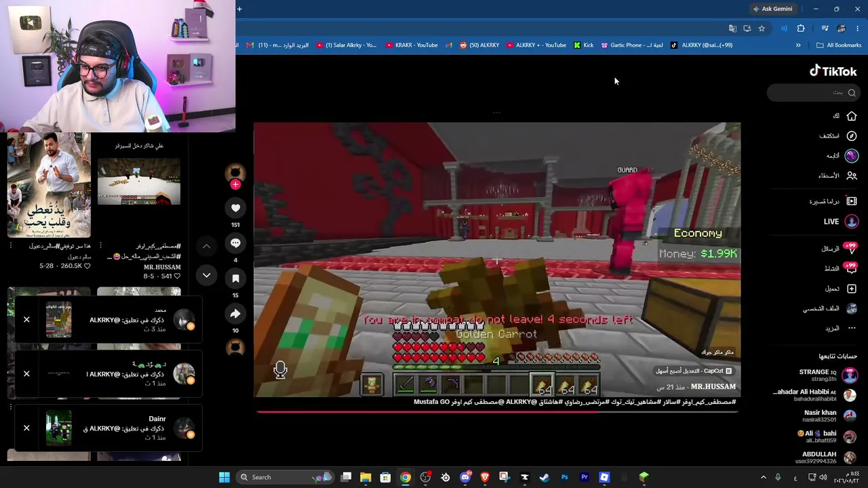Go to next video with down chevron

206,275
